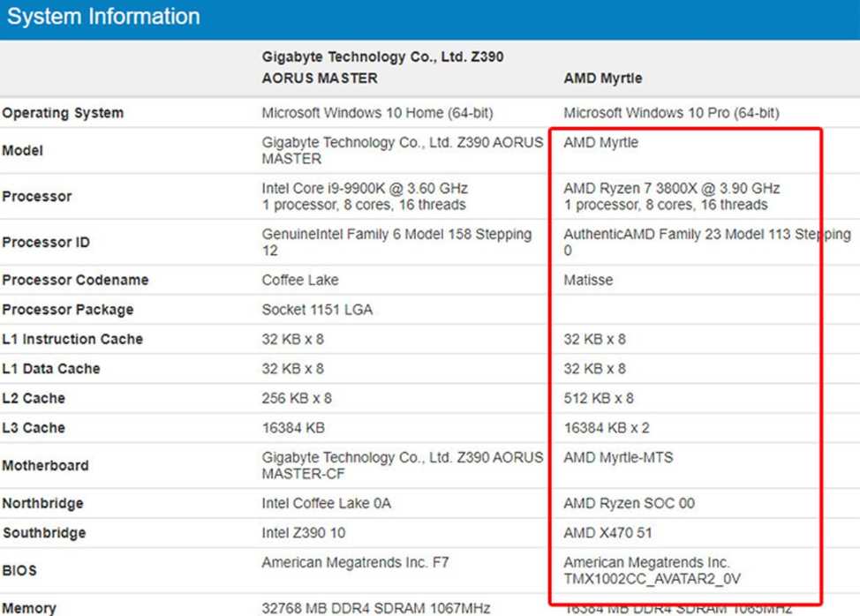Select the bold "AMD Myrtle" column header
Image resolution: width=860 pixels, height=616 pixels.
[x=603, y=79]
